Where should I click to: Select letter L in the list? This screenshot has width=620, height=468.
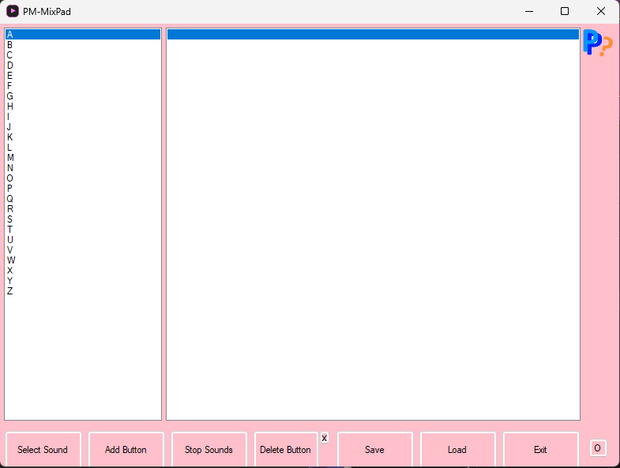click(x=83, y=147)
